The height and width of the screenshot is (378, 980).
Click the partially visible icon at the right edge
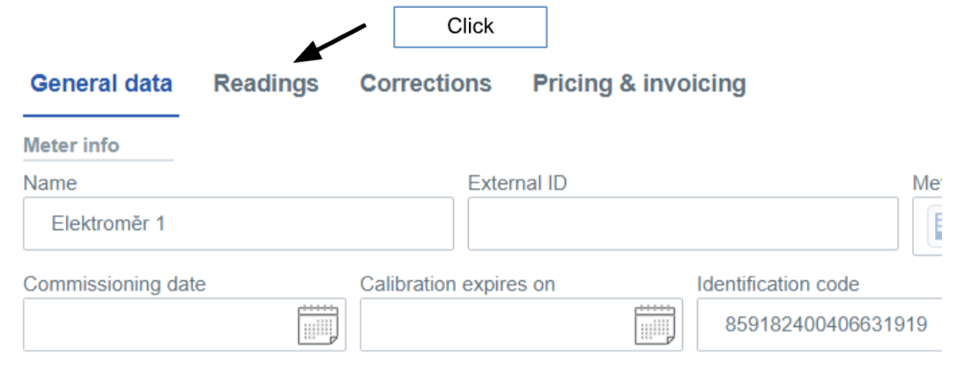click(938, 226)
